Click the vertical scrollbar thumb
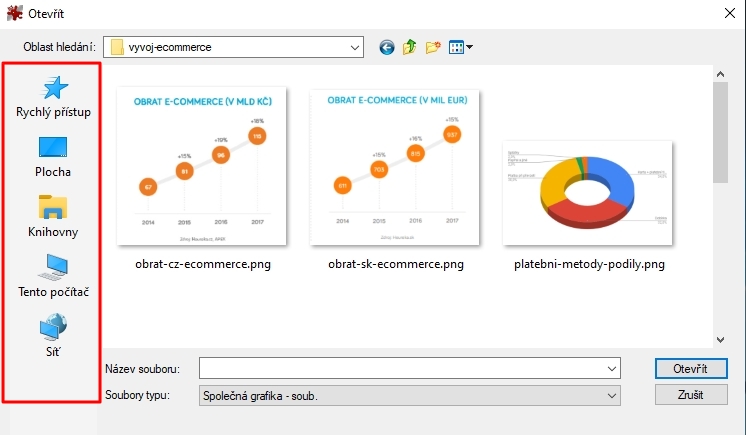This screenshot has height=435, width=746. pyautogui.click(x=720, y=132)
